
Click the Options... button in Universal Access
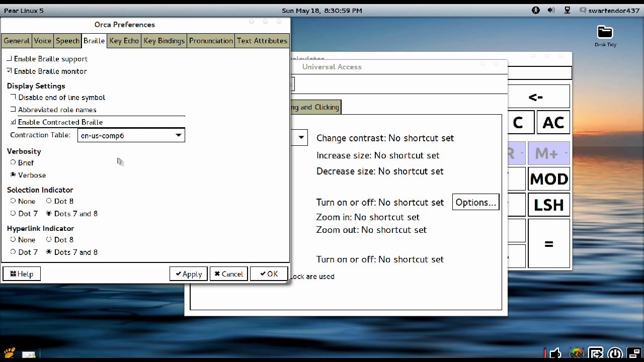[x=475, y=202]
